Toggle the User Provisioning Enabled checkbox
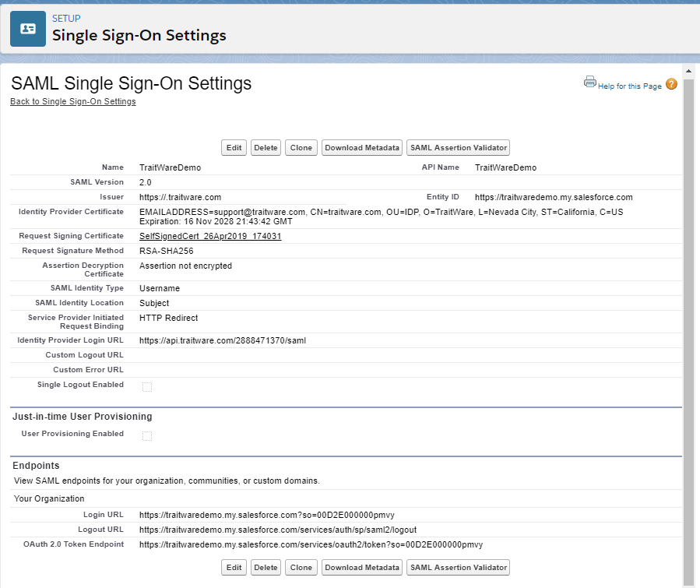Viewport: 700px width, 588px height. tap(147, 436)
